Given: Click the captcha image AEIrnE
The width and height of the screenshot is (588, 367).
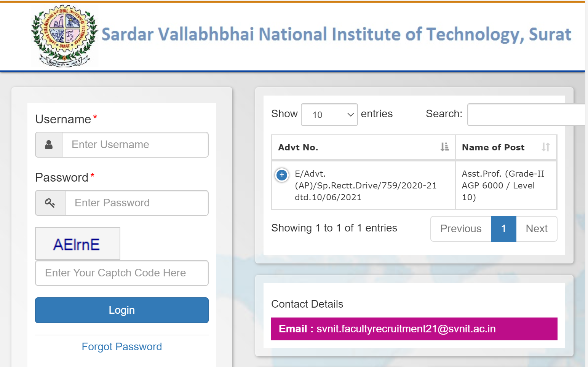Looking at the screenshot, I should 77,244.
